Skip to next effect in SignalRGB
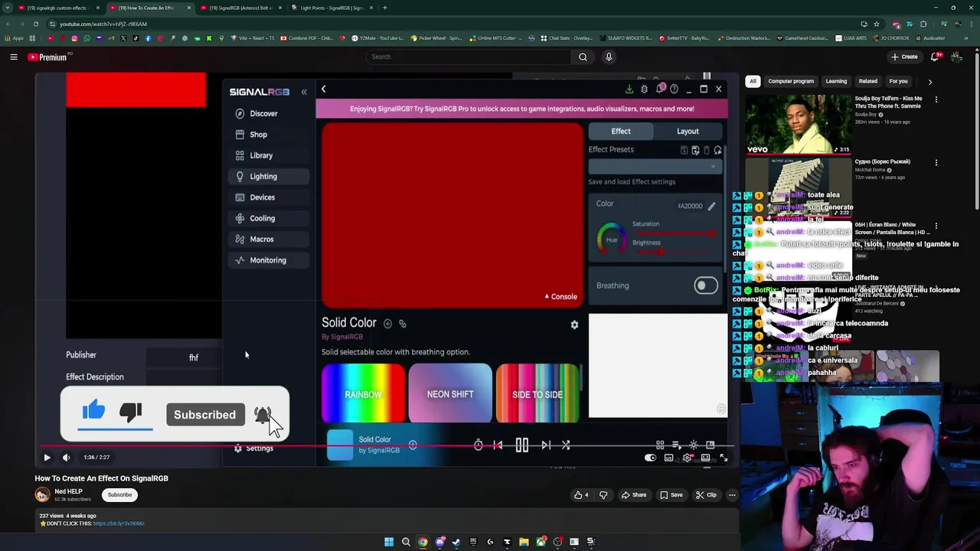Viewport: 980px width, 551px height. [x=546, y=445]
